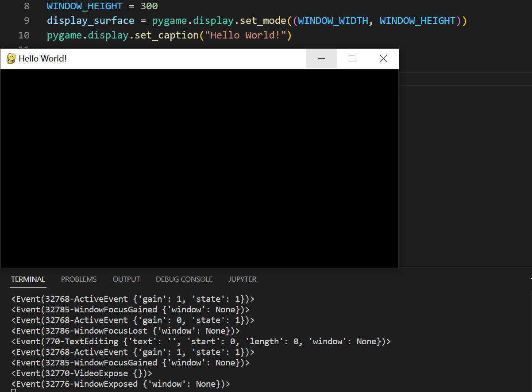Minimize the Hello World! window
Image resolution: width=532 pixels, height=392 pixels.
click(322, 59)
